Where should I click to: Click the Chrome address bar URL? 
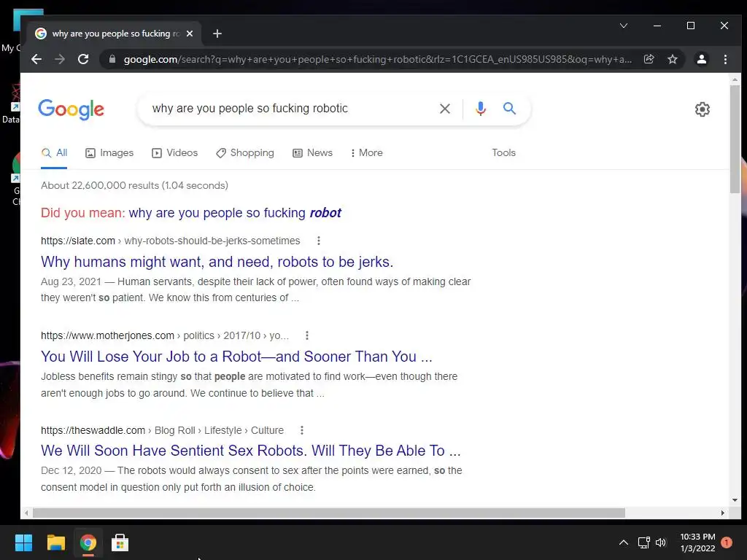pos(378,60)
